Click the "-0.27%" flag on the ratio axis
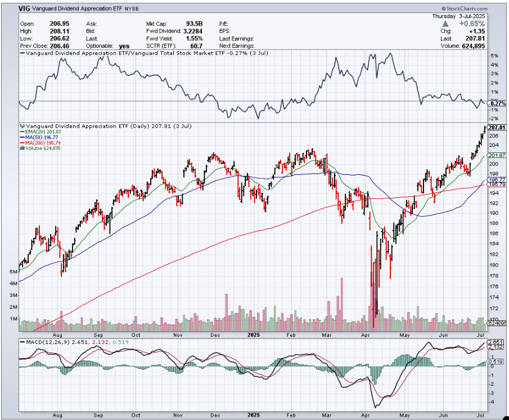This screenshot has width=509, height=420. pyautogui.click(x=497, y=103)
